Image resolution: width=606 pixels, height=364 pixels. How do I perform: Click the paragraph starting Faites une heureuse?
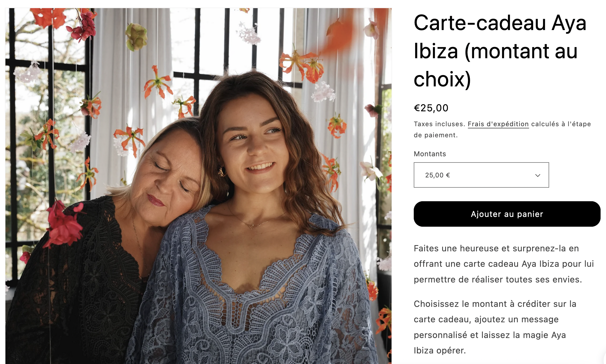pyautogui.click(x=504, y=264)
